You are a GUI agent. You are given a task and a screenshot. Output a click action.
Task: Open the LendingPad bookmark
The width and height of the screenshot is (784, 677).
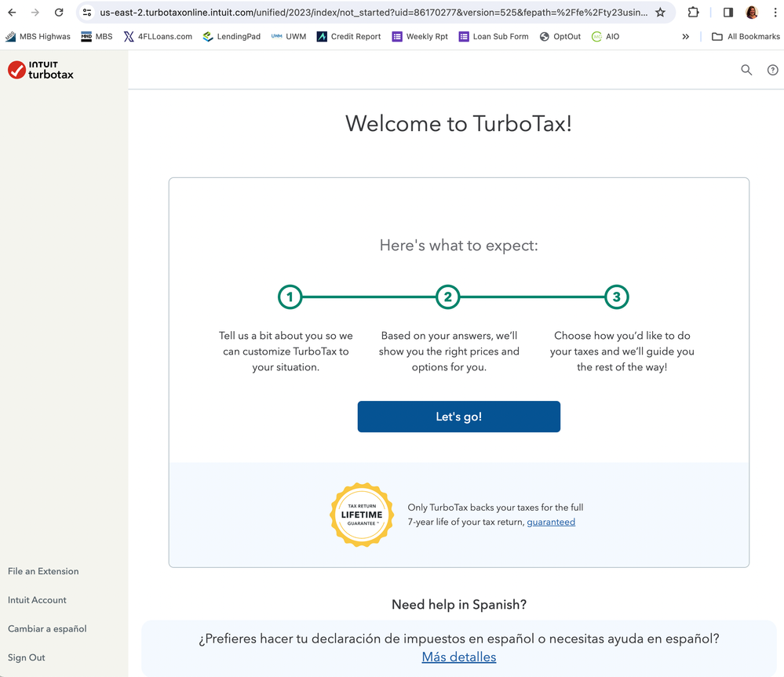232,36
